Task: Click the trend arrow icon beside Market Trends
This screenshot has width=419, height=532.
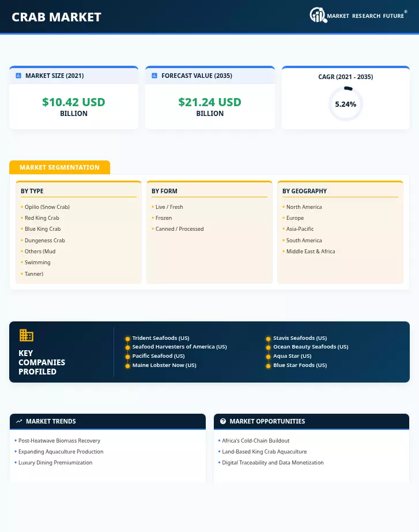Action: tap(19, 421)
